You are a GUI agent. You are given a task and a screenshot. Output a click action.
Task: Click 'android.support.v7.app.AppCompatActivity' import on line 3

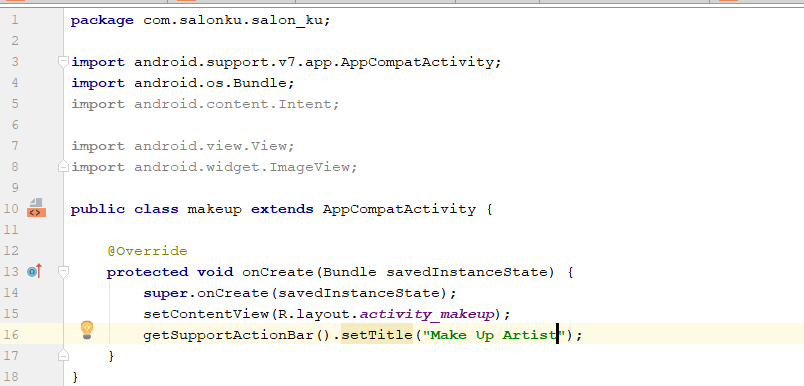click(x=315, y=62)
